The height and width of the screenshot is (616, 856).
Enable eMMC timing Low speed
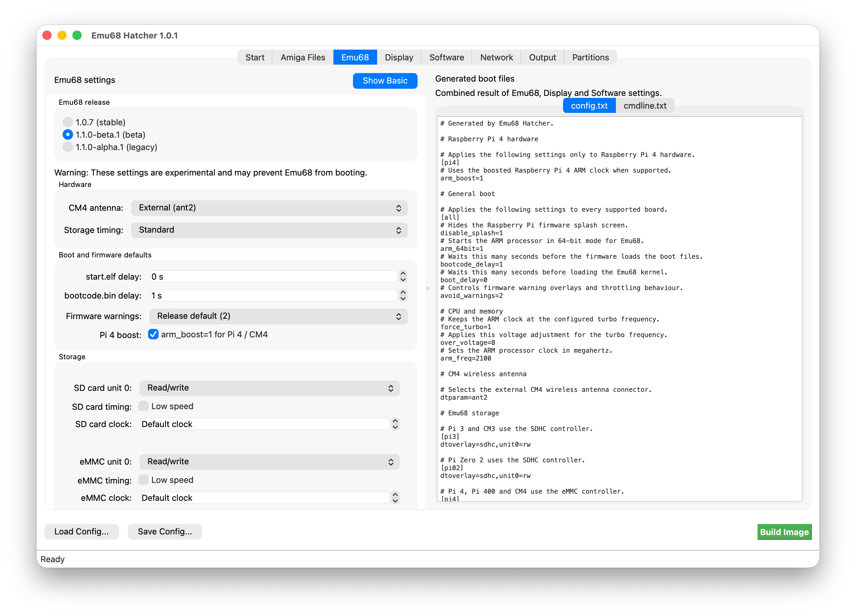click(144, 480)
